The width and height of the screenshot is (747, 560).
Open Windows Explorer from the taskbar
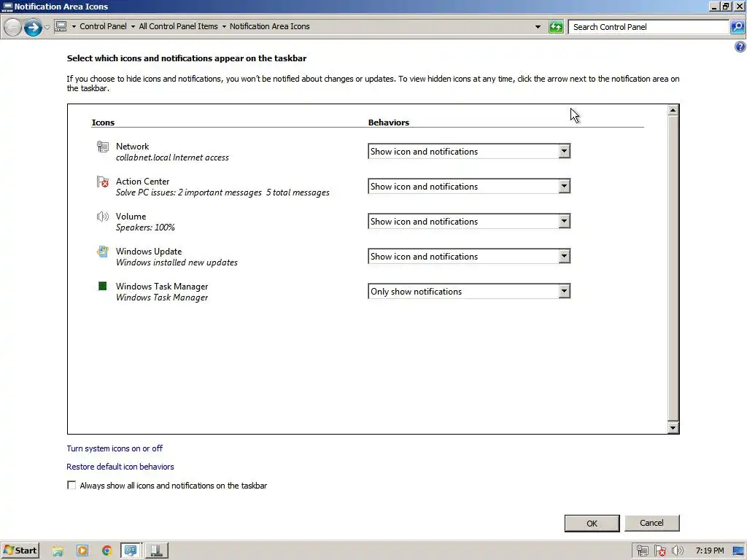(x=58, y=551)
